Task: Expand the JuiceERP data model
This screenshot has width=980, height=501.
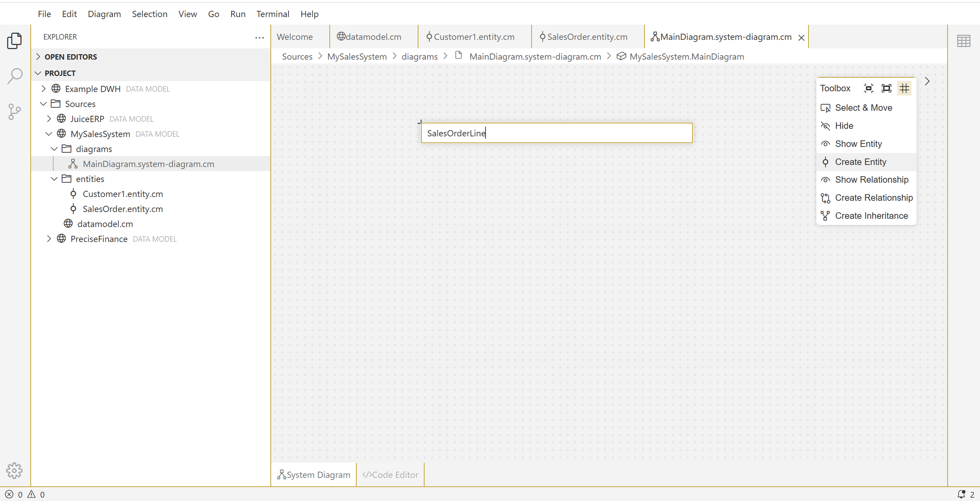Action: pos(49,119)
